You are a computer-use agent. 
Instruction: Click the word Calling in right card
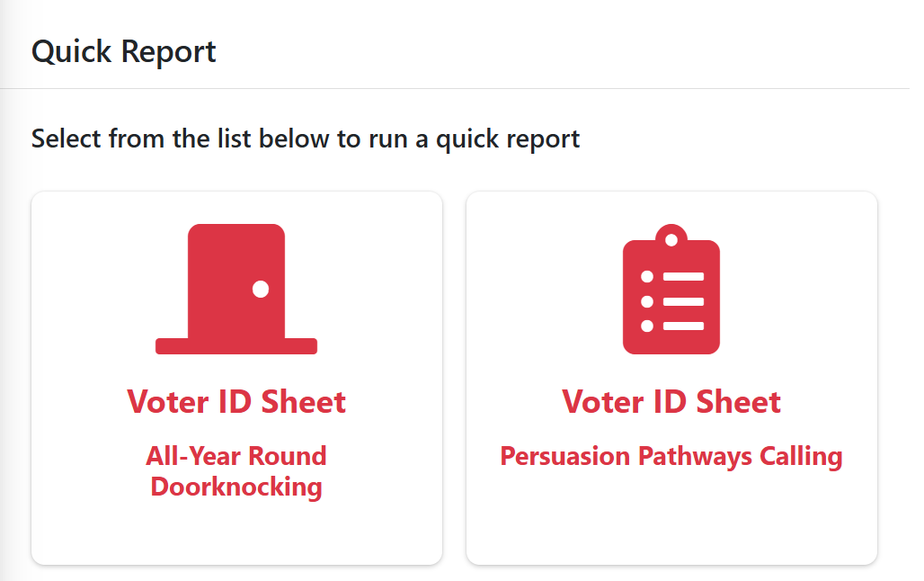point(801,457)
